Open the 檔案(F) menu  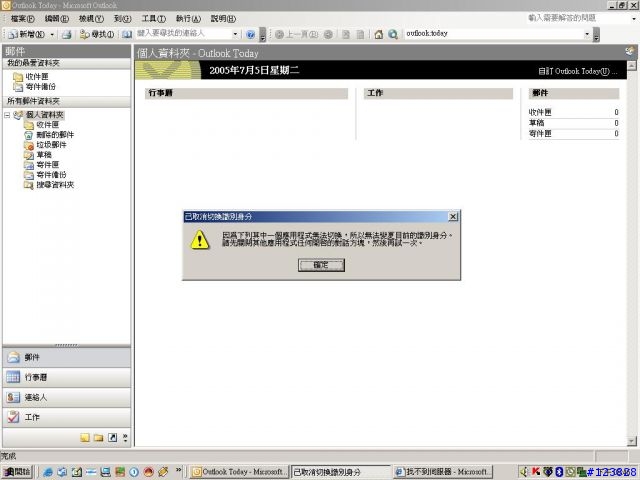click(x=22, y=19)
